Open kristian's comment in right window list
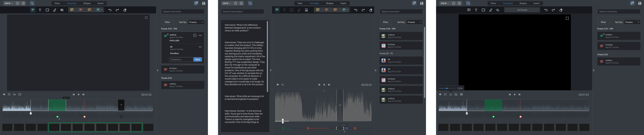 tap(619, 46)
